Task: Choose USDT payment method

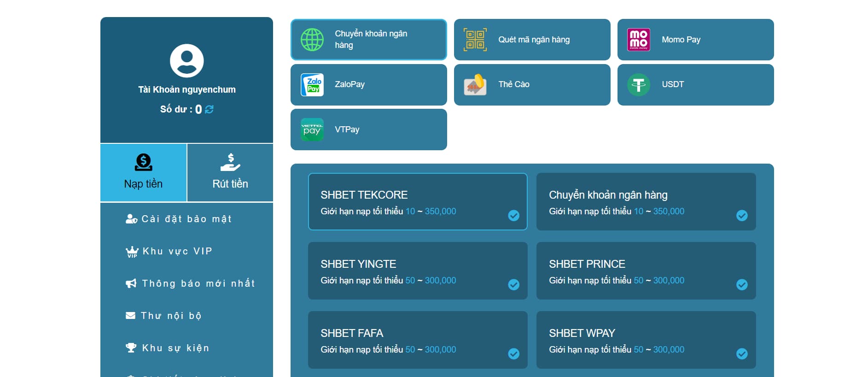Action: click(x=696, y=85)
